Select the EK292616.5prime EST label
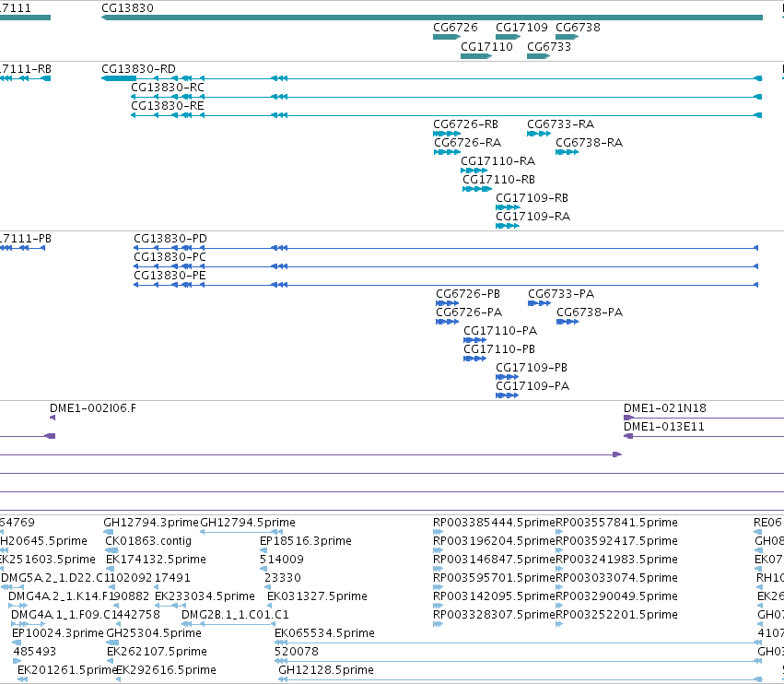This screenshot has height=684, width=784. pos(166,670)
